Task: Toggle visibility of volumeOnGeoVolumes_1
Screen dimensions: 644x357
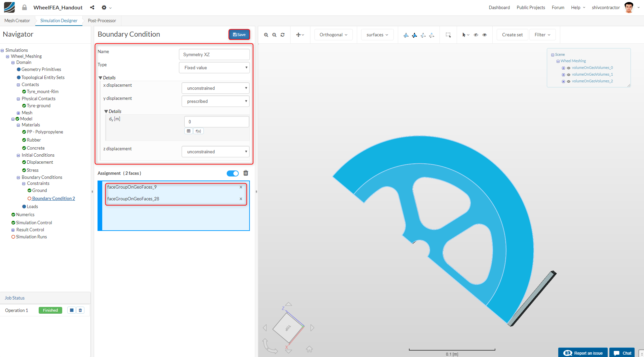Action: 569,75
